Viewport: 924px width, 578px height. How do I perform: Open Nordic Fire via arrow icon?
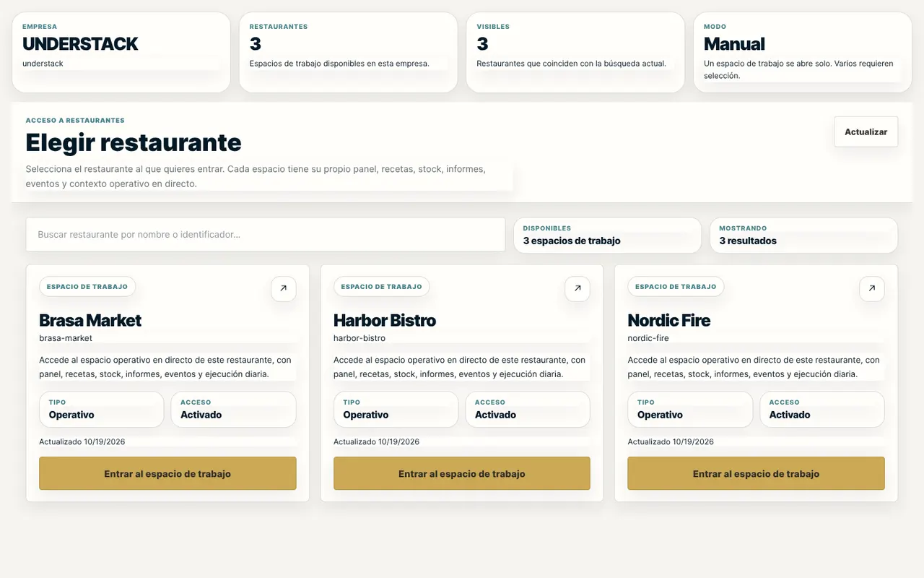[872, 288]
